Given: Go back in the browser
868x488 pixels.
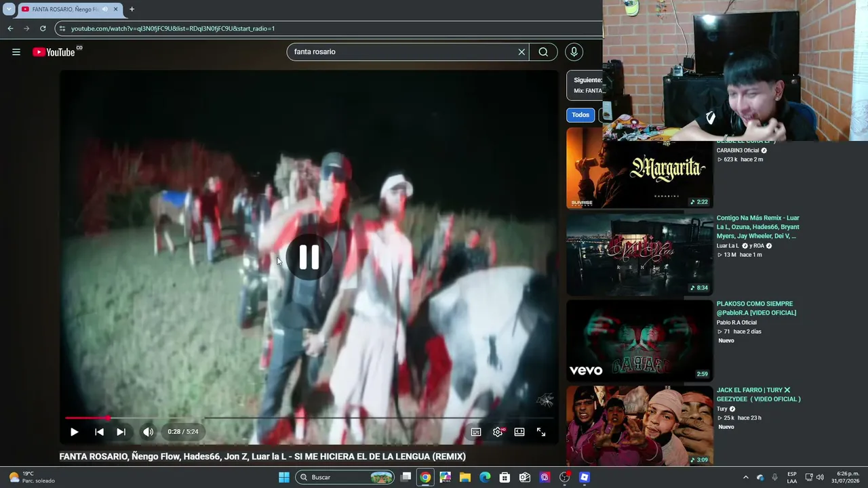Looking at the screenshot, I should click(10, 28).
